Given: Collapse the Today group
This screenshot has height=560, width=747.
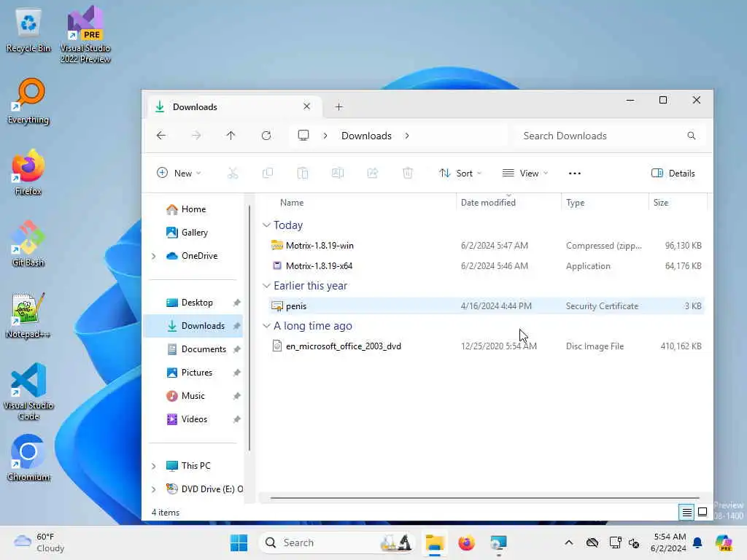Looking at the screenshot, I should [266, 225].
